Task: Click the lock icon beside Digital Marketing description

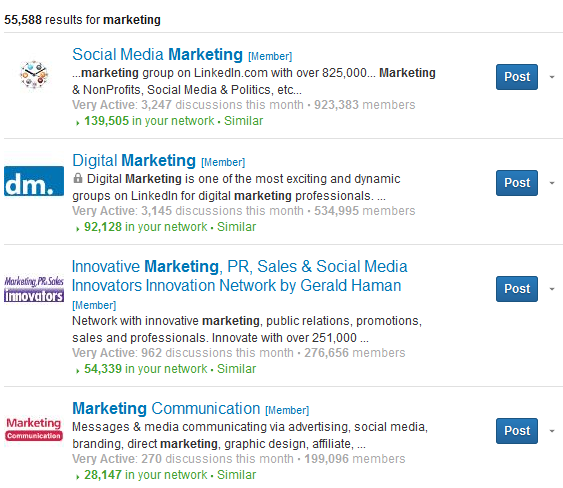Action: [x=78, y=178]
